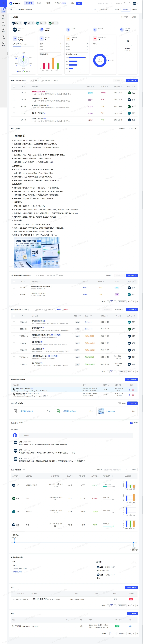Screen dimensions: 143x644
Task: Download image.webp with its download icon
Action: [135, 411]
